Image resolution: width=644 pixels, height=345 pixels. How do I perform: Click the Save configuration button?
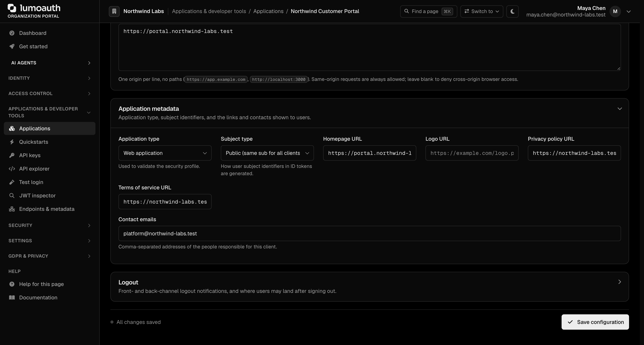(x=595, y=322)
